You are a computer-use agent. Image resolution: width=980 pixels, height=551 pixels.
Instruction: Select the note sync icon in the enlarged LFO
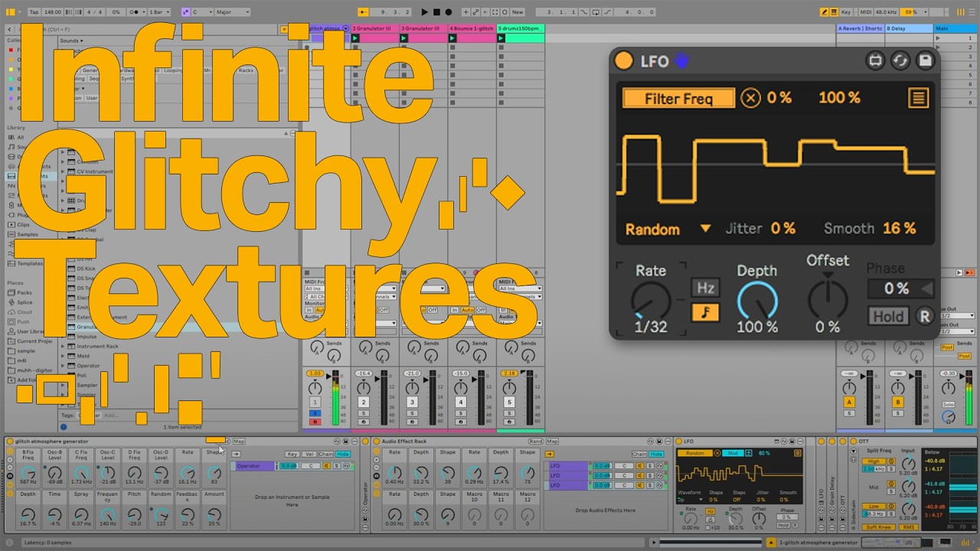706,312
